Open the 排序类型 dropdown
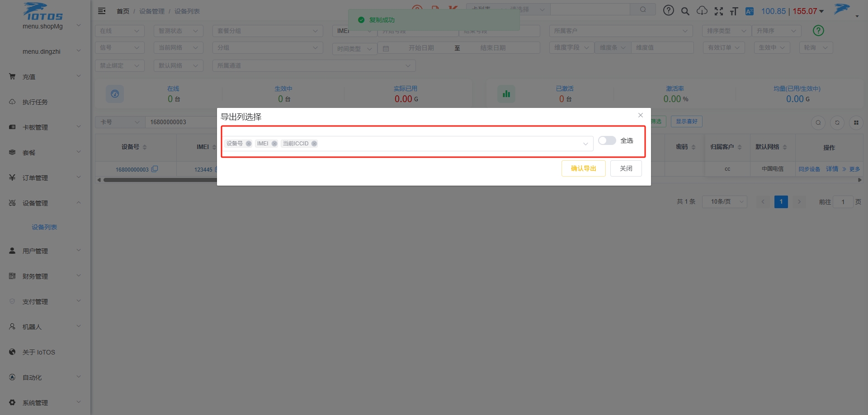This screenshot has height=415, width=868. (727, 31)
